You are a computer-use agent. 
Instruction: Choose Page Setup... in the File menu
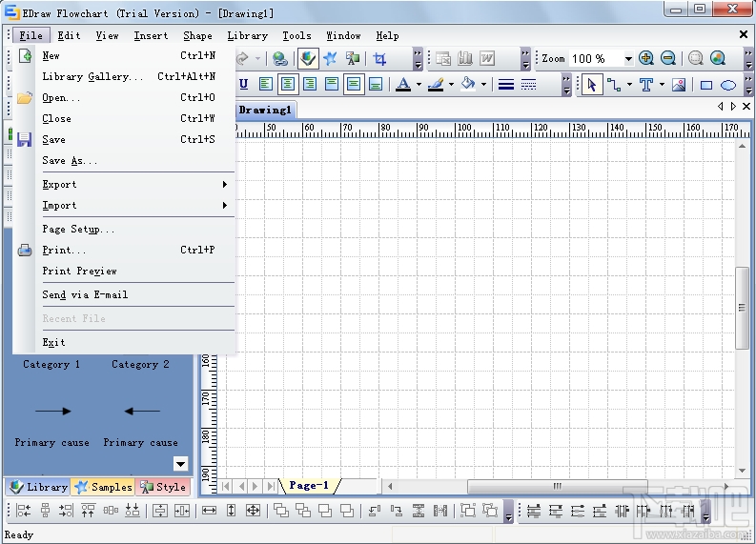click(x=126, y=229)
